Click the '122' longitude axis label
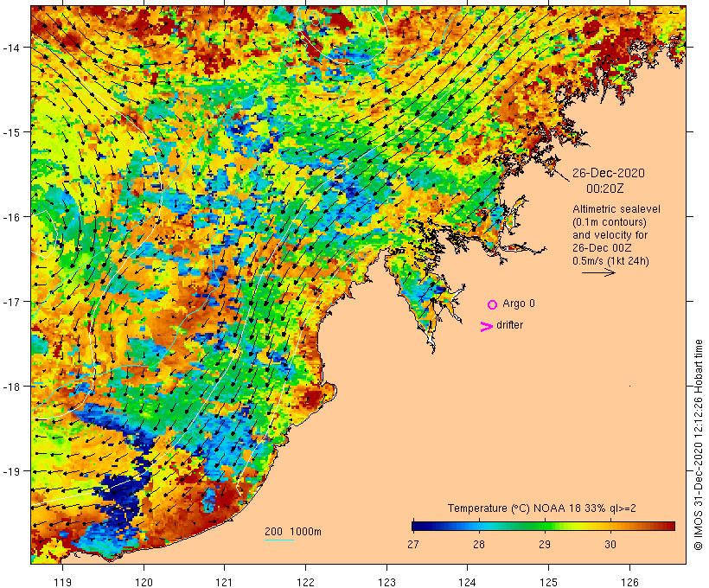Screen dimensions: 709x588 306,582
